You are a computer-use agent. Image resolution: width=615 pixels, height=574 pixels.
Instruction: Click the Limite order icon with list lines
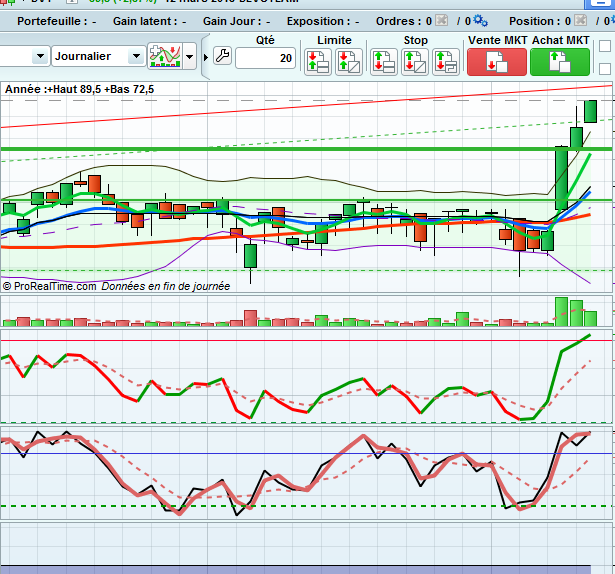click(318, 62)
